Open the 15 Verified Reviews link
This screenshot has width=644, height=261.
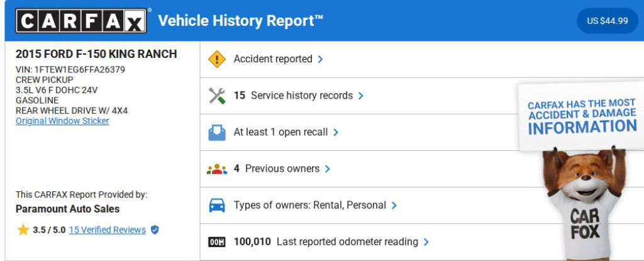[x=107, y=230]
